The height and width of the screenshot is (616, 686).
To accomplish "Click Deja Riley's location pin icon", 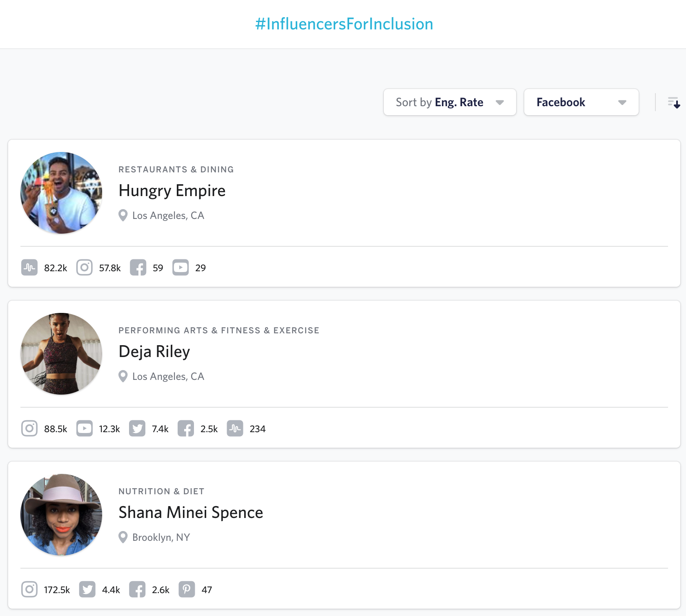I will tap(123, 376).
